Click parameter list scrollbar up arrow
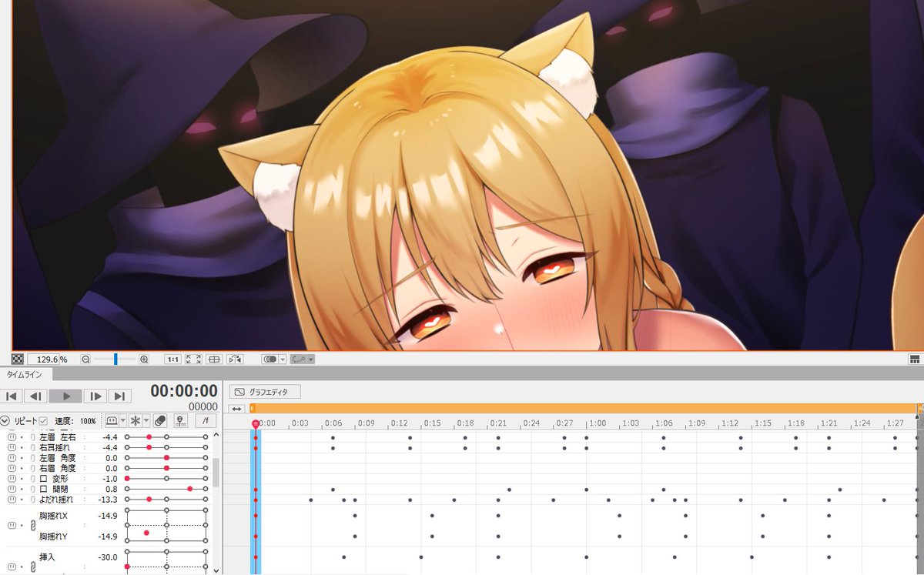 tap(216, 435)
